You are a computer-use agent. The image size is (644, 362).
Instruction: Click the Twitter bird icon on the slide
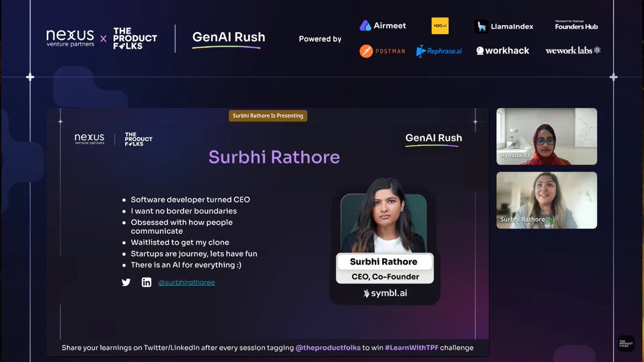[126, 282]
